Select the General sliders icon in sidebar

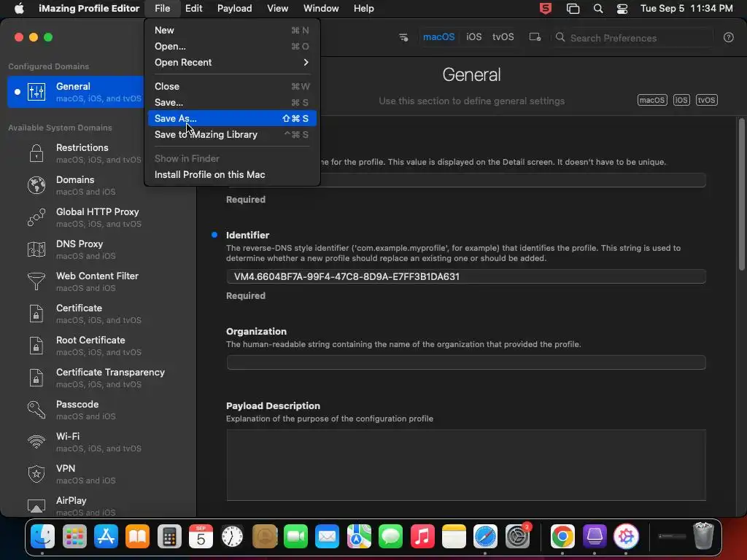(x=36, y=92)
